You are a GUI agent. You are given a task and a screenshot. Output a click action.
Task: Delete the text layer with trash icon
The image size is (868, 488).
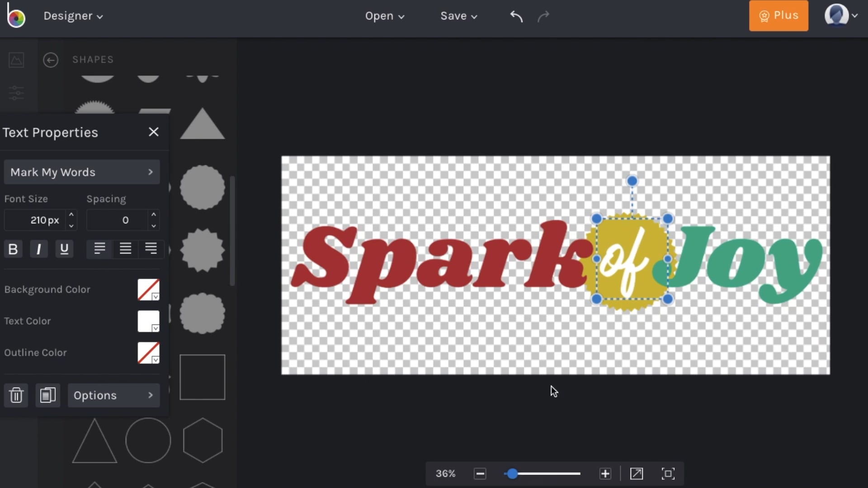[16, 395]
